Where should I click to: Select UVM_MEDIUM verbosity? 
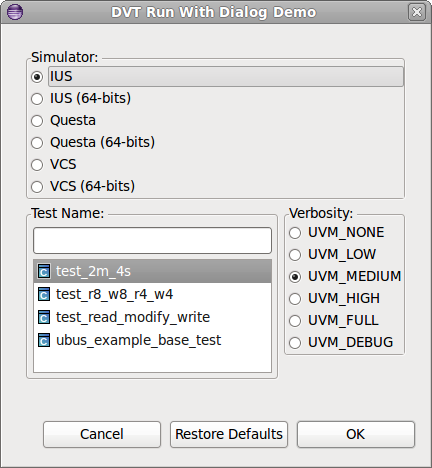point(295,277)
